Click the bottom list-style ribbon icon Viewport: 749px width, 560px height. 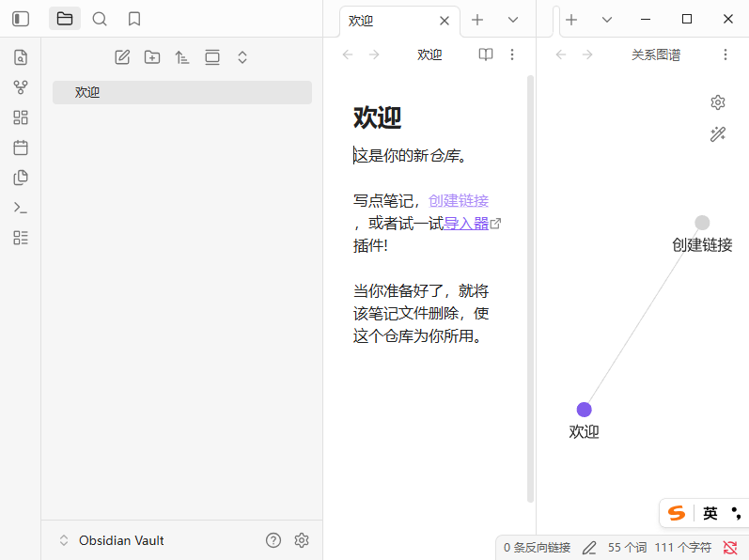tap(21, 238)
